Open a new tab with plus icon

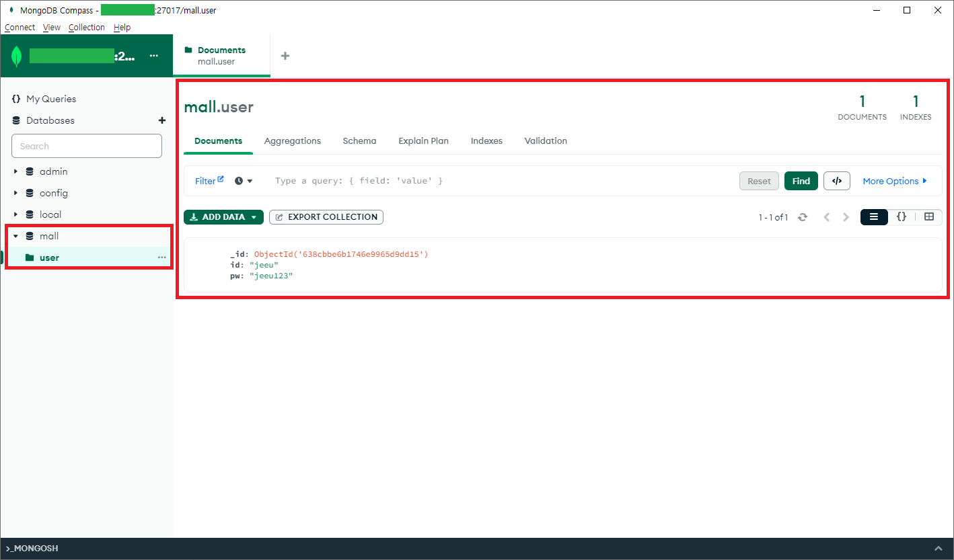[x=285, y=56]
